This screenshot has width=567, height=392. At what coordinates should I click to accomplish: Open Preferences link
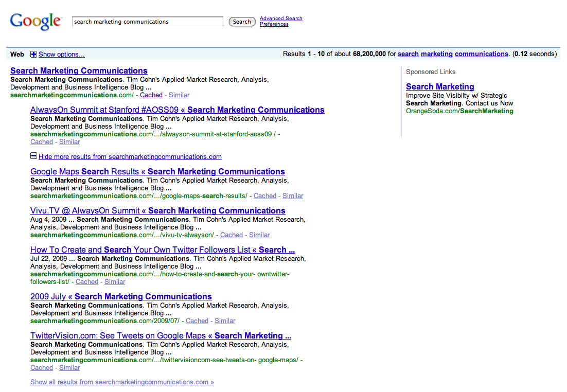[x=274, y=24]
